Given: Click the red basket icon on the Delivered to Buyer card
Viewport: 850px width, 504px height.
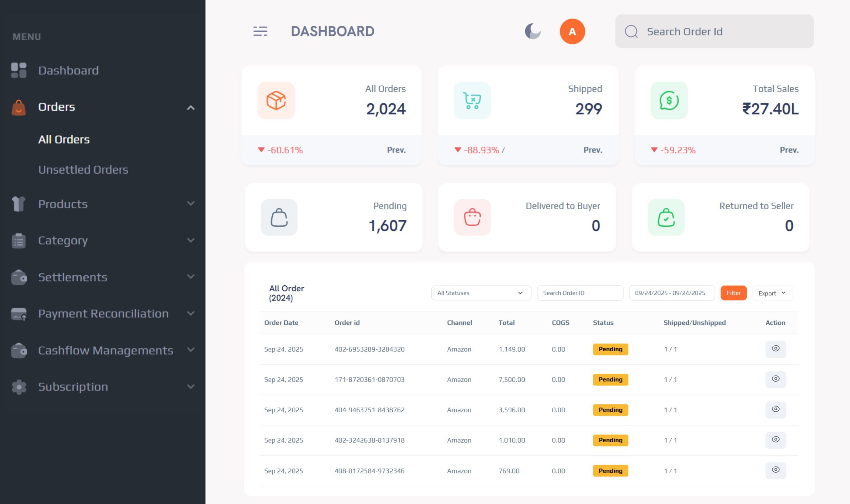Looking at the screenshot, I should point(472,217).
